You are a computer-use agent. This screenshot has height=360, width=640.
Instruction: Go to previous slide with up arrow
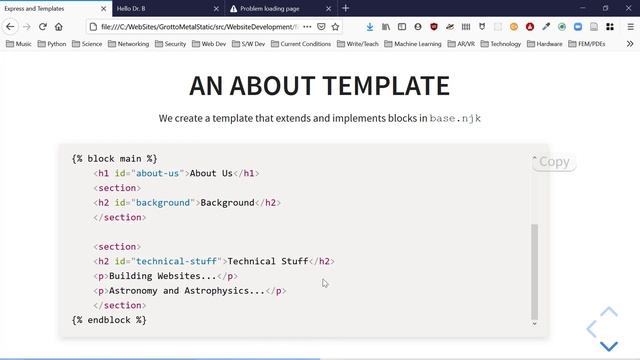point(609,312)
